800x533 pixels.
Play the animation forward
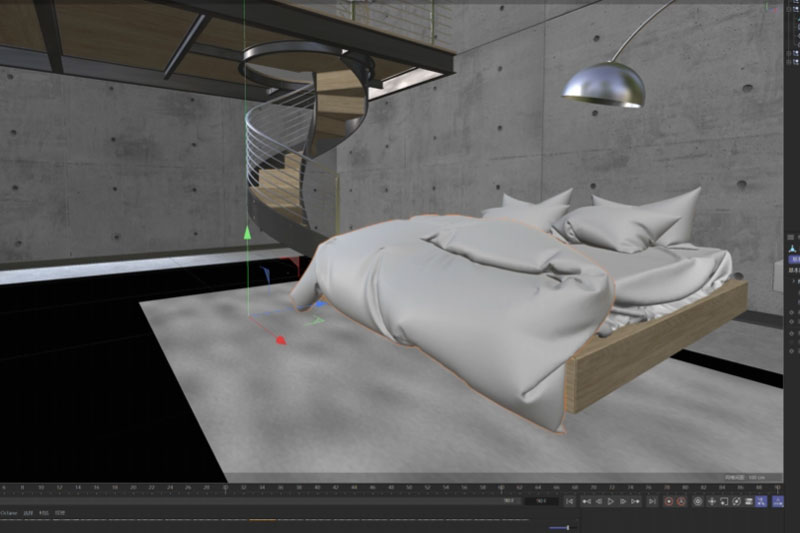point(611,501)
